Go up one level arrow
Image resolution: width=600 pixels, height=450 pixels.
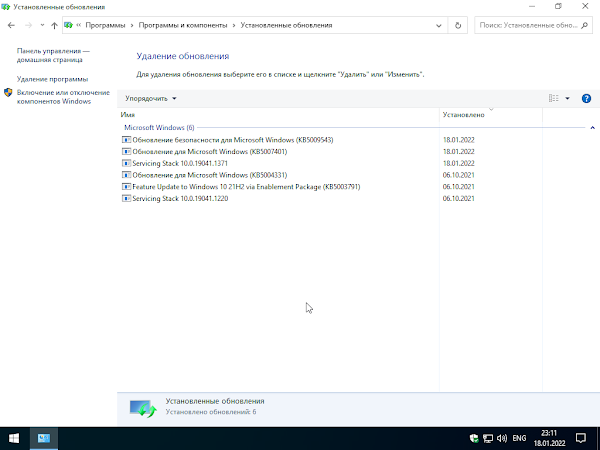(54, 25)
